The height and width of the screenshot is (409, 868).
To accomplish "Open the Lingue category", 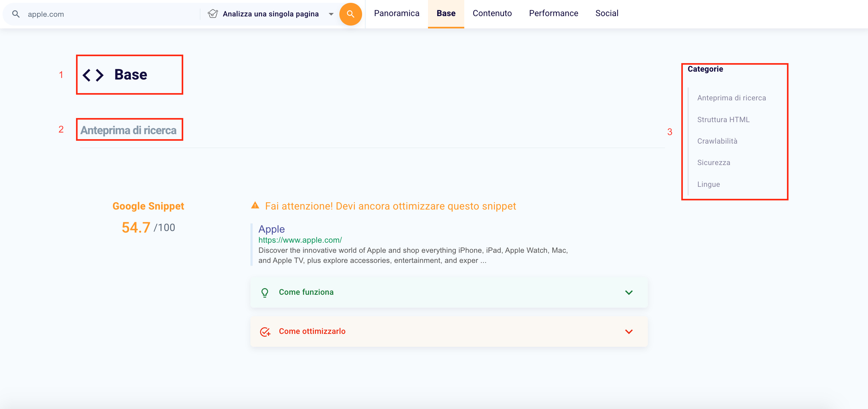I will tap(709, 184).
